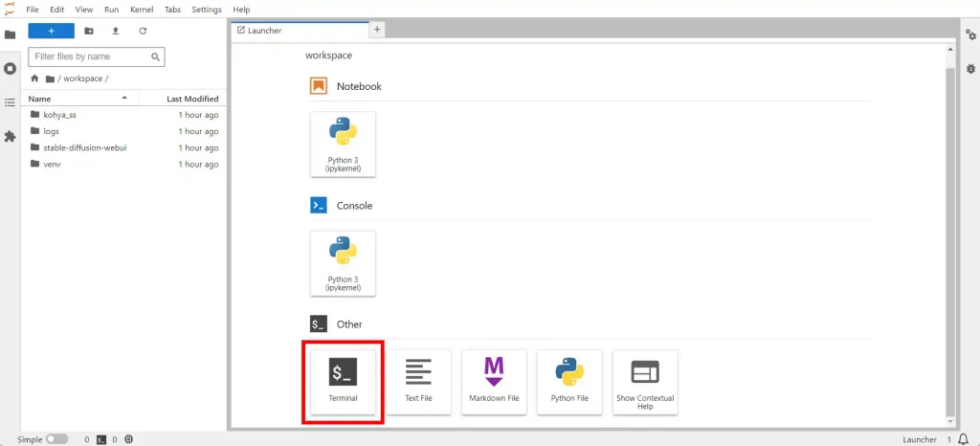Toggle Simple interface mode switch
Screen dimensions: 980x446
57,439
